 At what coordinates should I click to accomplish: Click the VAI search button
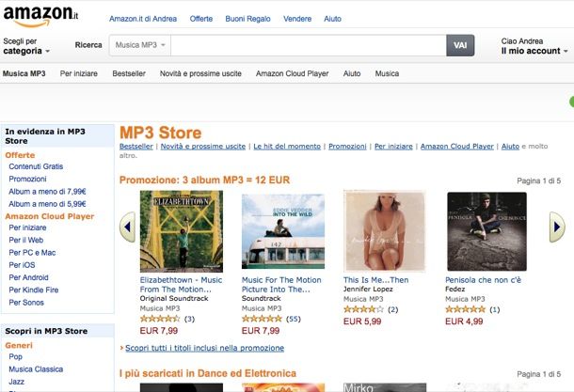[460, 45]
